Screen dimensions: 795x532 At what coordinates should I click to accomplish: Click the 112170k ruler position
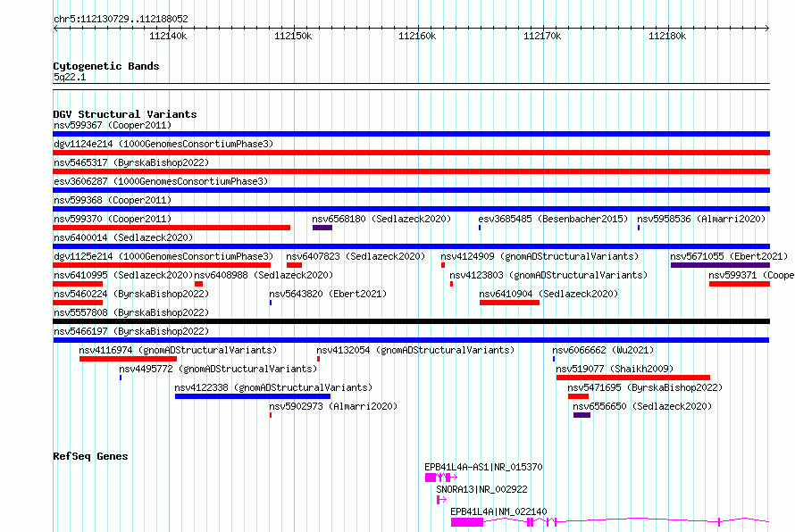click(x=542, y=37)
